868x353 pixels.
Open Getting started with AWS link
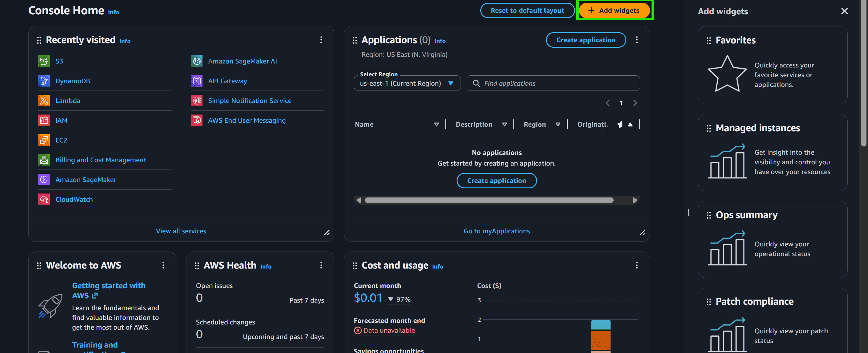(108, 291)
